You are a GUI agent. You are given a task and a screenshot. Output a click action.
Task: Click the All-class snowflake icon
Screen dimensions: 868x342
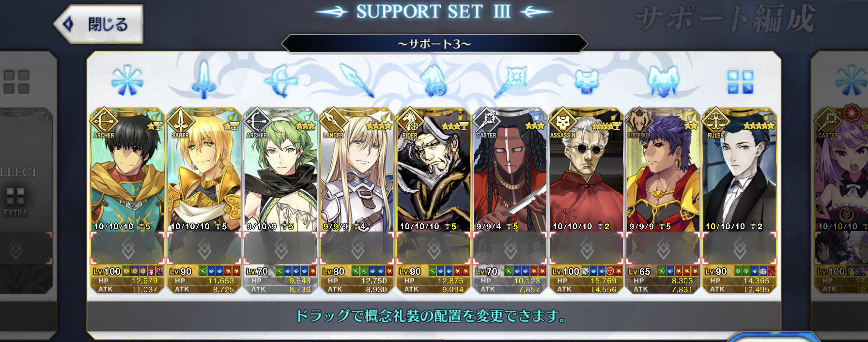point(127,80)
